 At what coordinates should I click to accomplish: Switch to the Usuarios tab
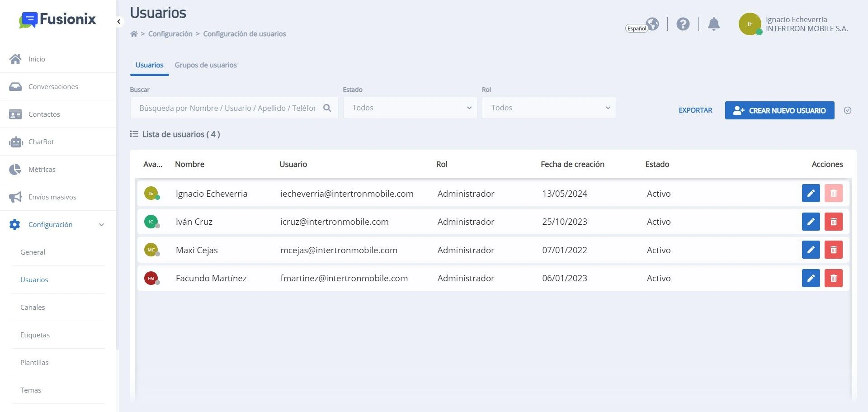[149, 65]
